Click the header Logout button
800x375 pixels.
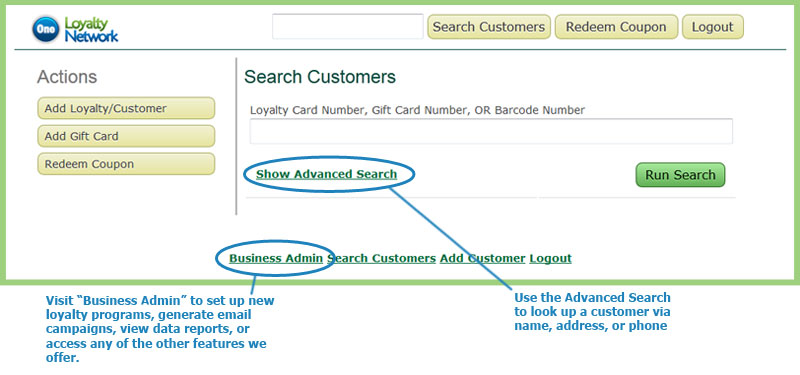click(713, 27)
